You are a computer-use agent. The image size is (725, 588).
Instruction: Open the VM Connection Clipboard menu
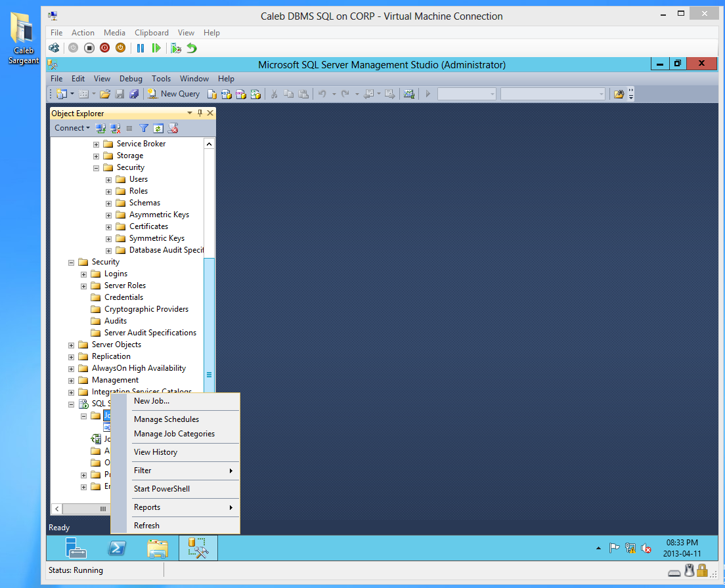(x=152, y=33)
